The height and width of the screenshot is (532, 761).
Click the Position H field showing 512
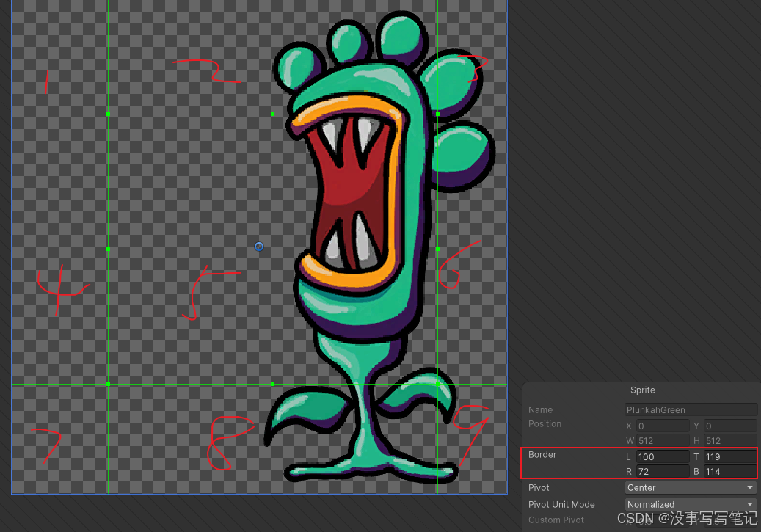730,441
